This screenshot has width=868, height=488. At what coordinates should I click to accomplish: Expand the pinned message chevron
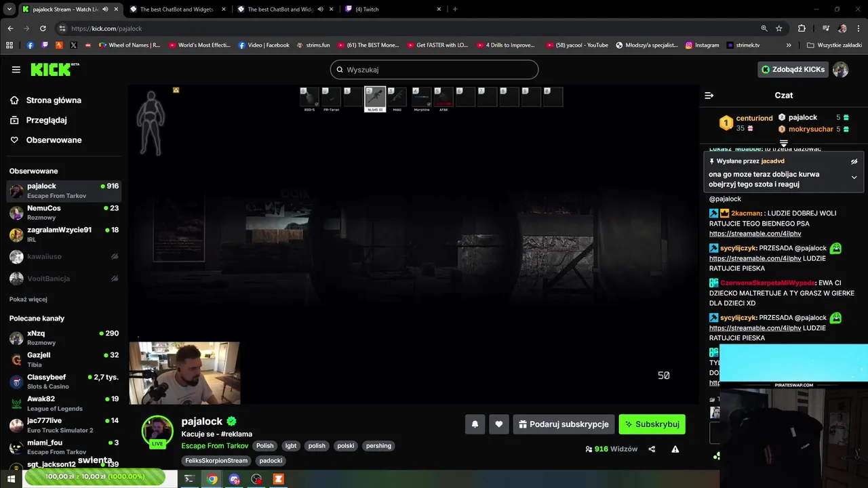point(854,178)
